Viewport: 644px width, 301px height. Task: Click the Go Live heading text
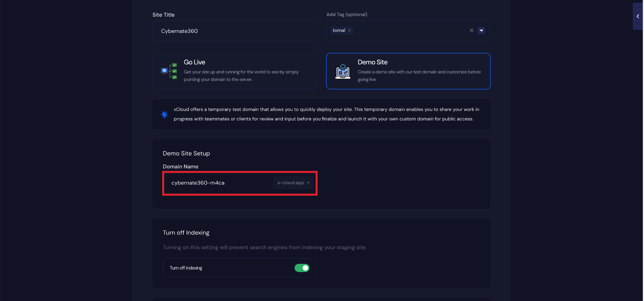[194, 62]
